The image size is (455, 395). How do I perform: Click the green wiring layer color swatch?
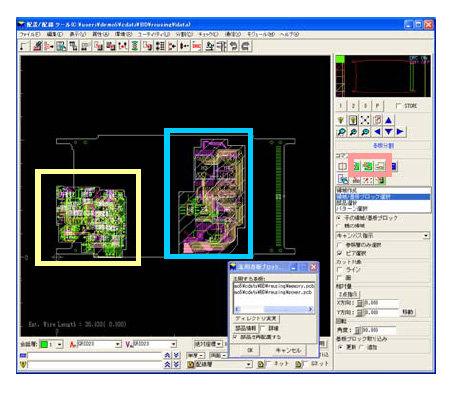pyautogui.click(x=44, y=344)
